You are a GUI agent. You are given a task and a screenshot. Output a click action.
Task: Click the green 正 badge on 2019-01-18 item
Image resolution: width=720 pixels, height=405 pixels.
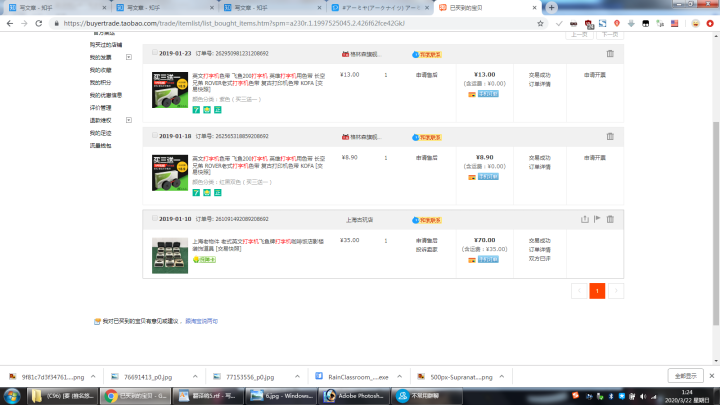(218, 192)
